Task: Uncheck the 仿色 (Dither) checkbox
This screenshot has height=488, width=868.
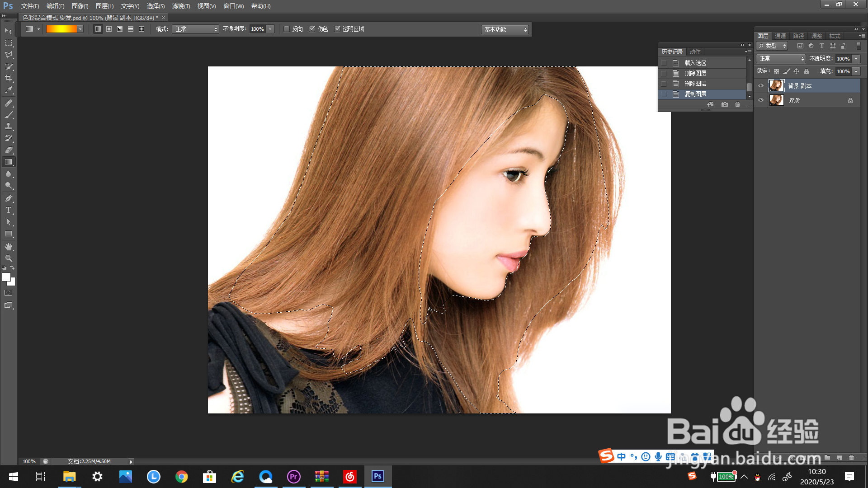Action: coord(312,29)
